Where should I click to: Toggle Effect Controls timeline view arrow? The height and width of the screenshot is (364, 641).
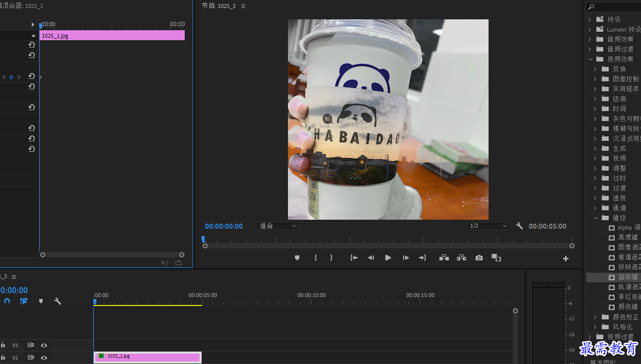[x=33, y=24]
